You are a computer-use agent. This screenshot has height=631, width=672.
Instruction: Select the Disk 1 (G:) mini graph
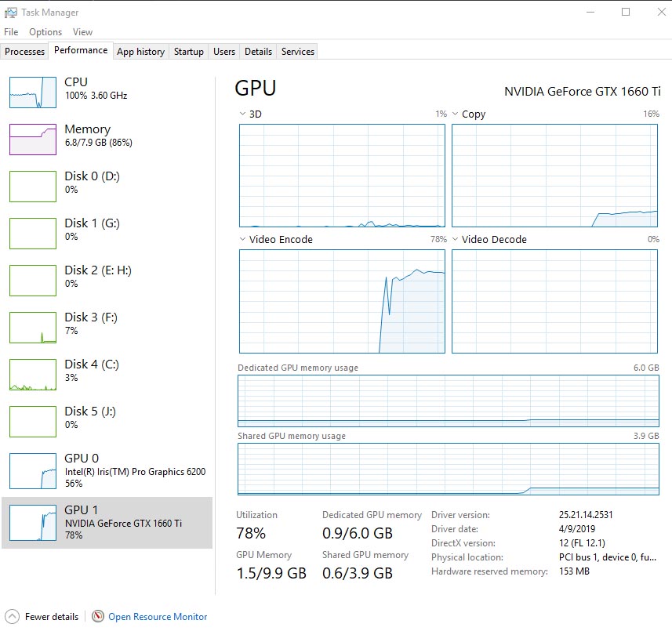33,234
